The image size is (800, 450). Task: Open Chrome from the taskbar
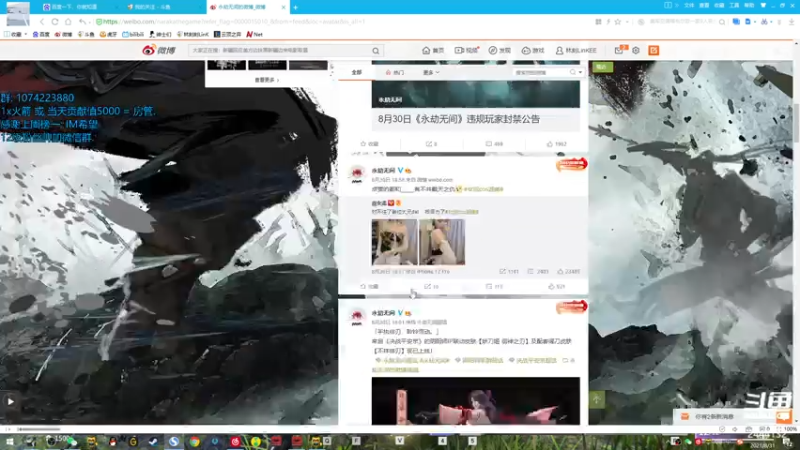pyautogui.click(x=194, y=441)
